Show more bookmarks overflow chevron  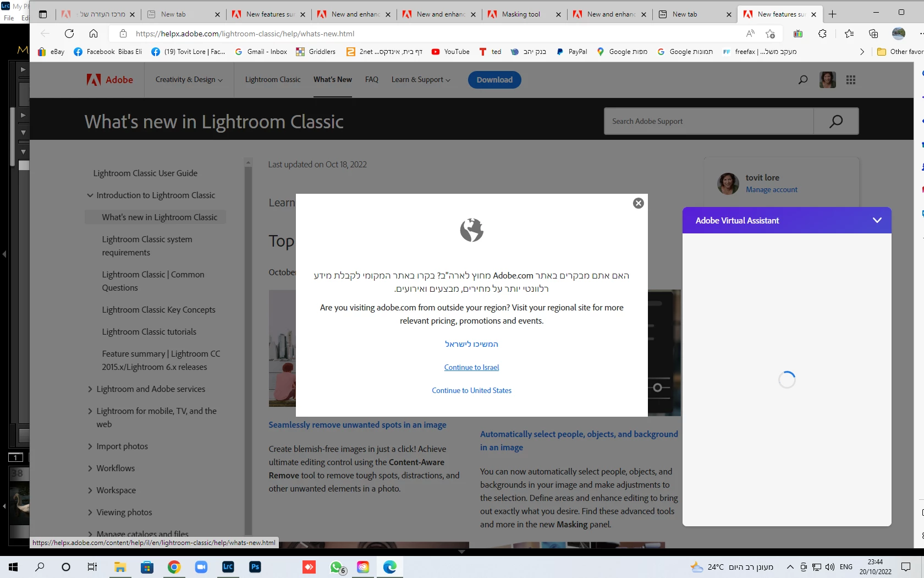[x=862, y=52]
